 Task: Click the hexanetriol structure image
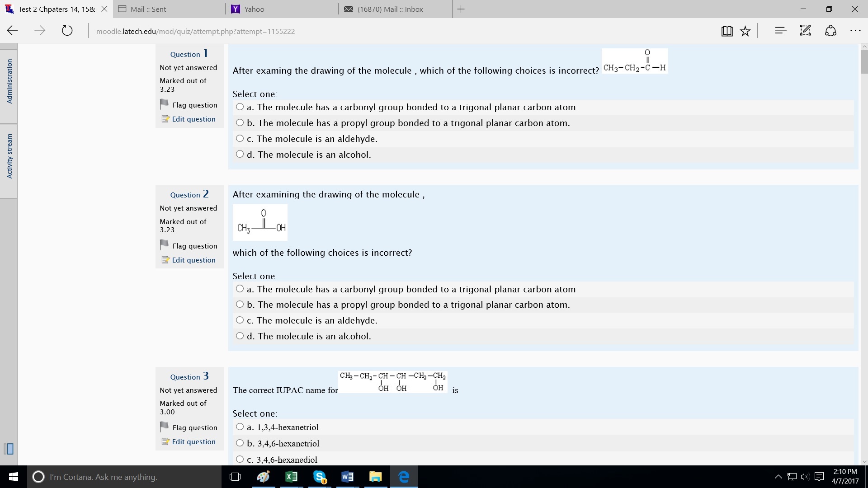coord(393,381)
